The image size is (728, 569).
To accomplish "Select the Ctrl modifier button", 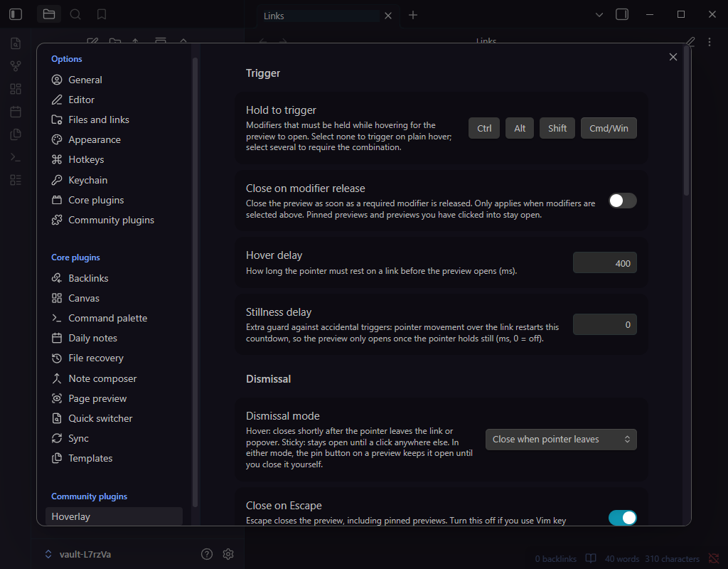I will pyautogui.click(x=484, y=128).
